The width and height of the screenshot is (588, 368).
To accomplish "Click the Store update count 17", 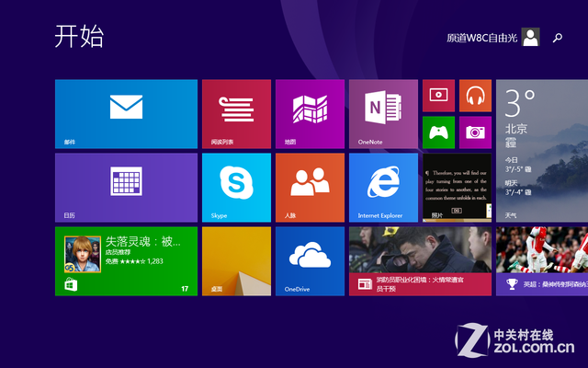I will pos(185,289).
